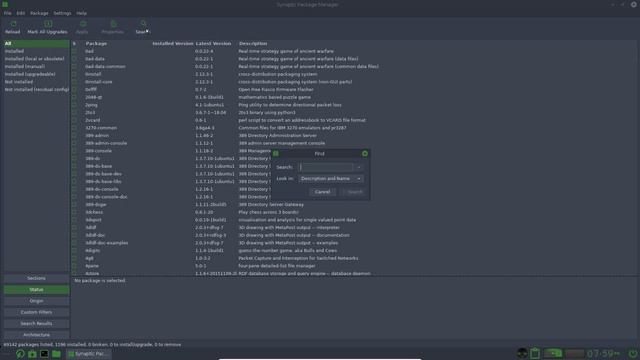The height and width of the screenshot is (360, 640).
Task: Select the All status filter
Action: [36, 43]
